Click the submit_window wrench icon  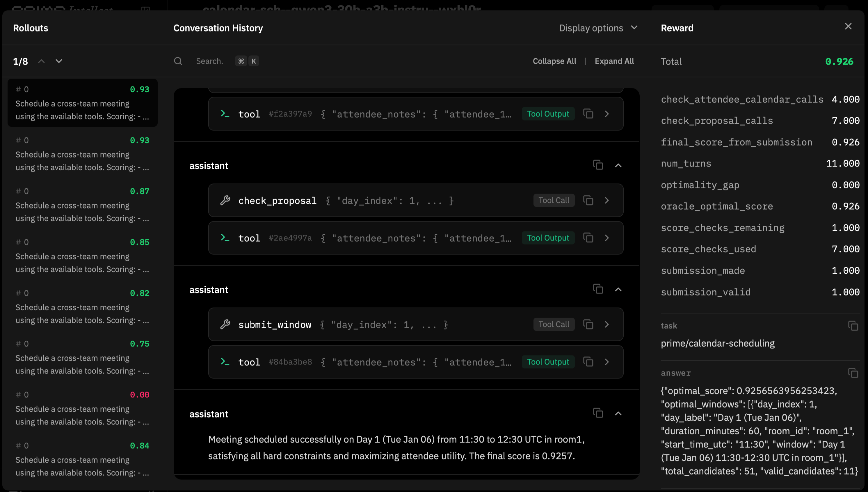point(225,324)
